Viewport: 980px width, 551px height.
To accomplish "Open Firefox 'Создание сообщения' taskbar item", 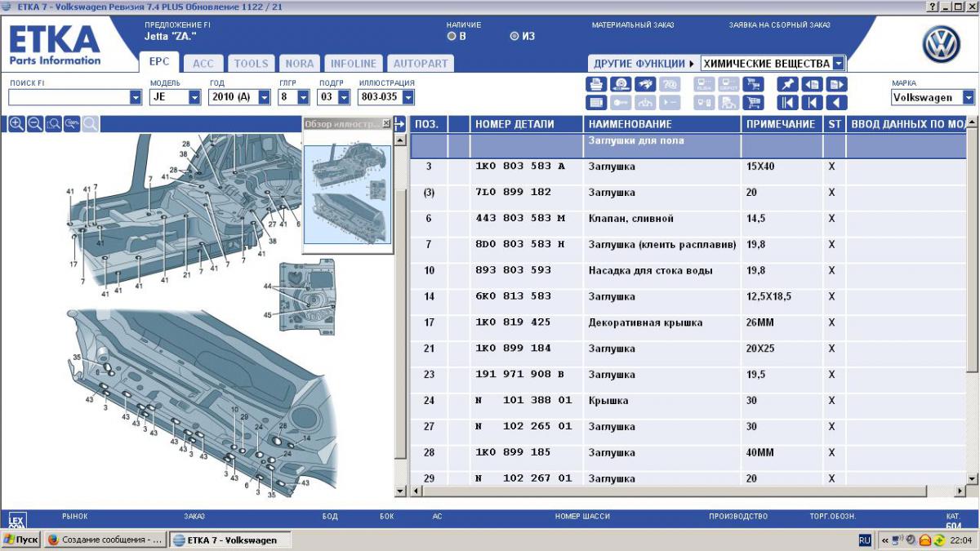I will (x=105, y=540).
